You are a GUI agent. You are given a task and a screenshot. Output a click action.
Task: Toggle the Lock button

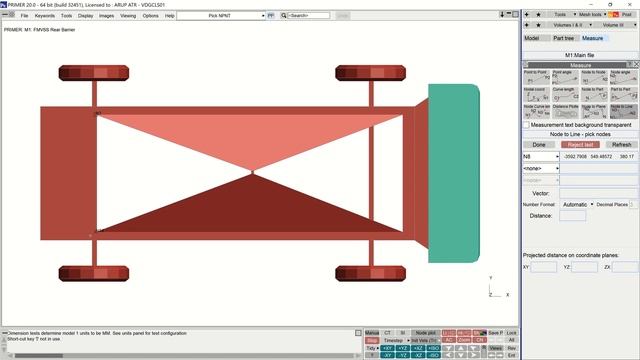tap(511, 333)
